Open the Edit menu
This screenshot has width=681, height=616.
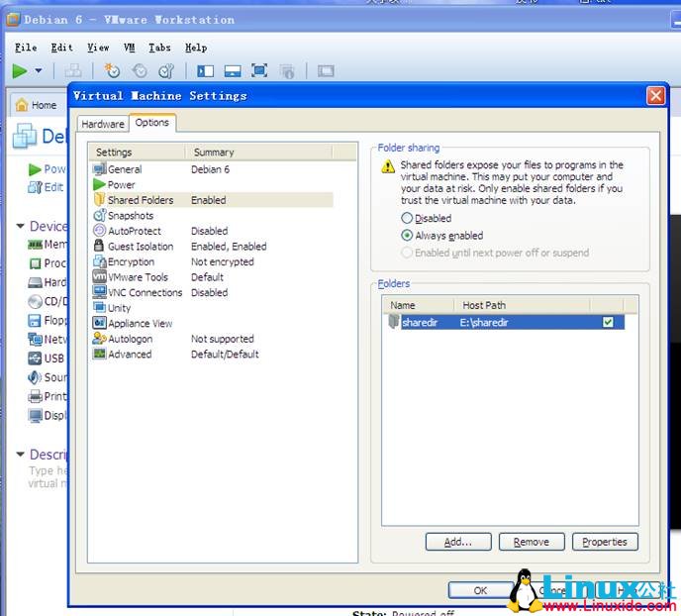tap(61, 48)
